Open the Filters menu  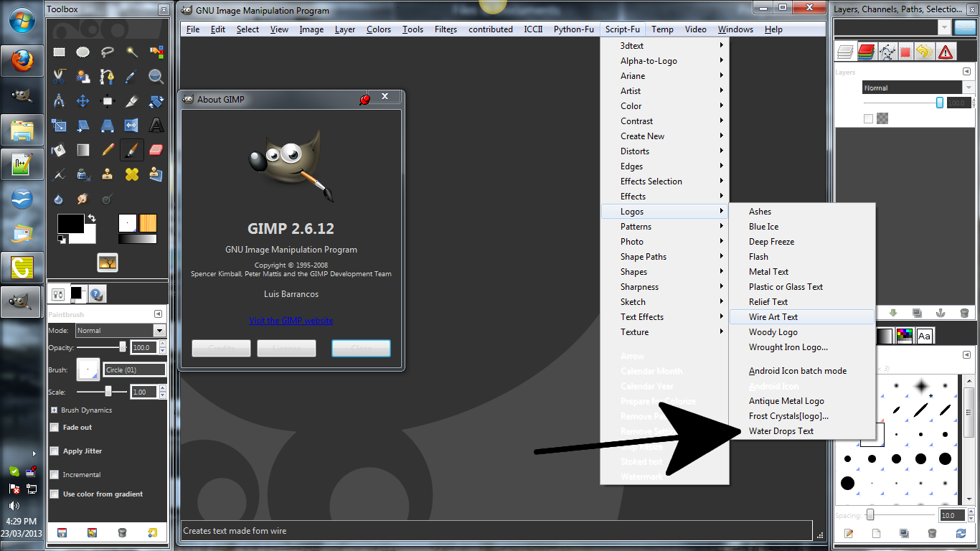coord(446,29)
